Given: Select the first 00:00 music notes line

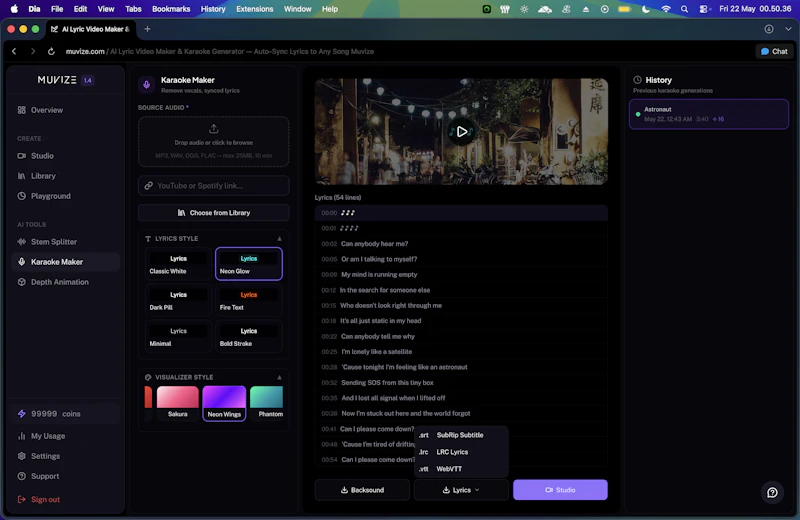Looking at the screenshot, I should pos(461,213).
